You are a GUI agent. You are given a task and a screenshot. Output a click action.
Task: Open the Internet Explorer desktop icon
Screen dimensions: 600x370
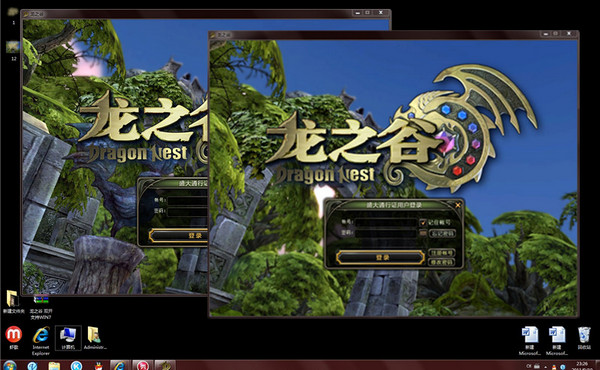coord(41,340)
